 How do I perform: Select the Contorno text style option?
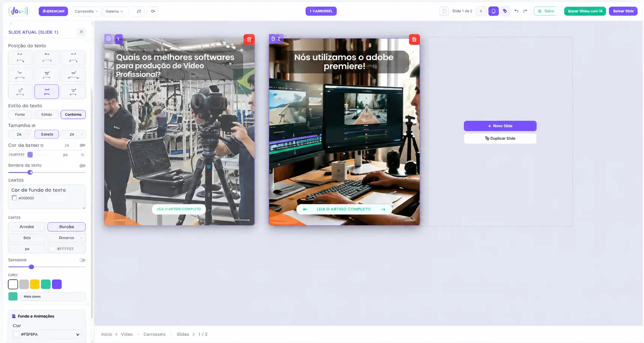click(x=73, y=114)
